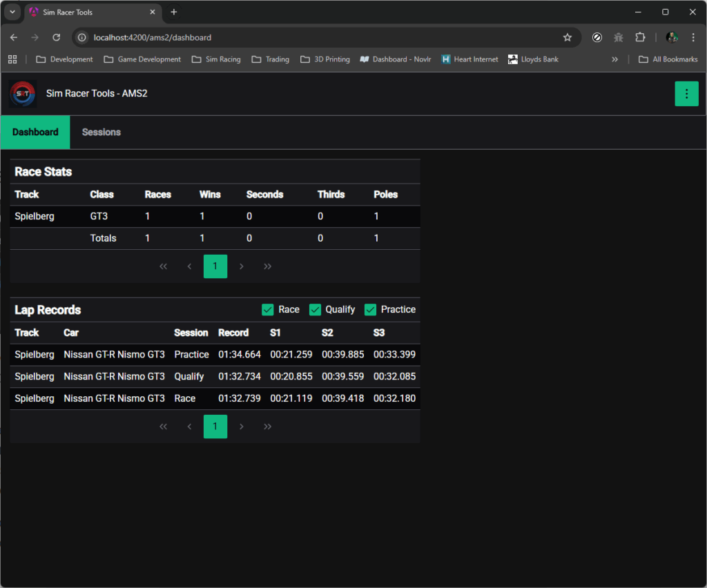Switch to the Sessions tab

click(101, 133)
